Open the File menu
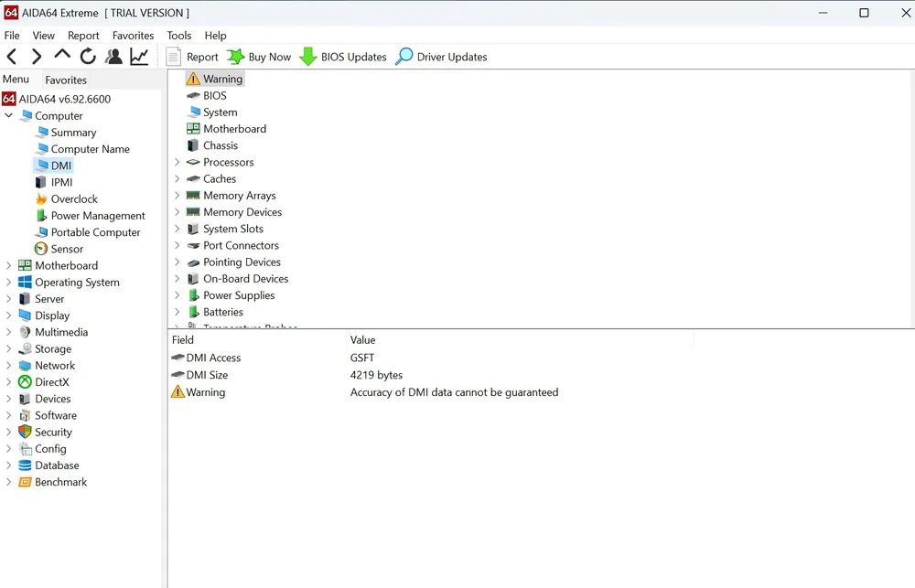This screenshot has height=588, width=915. [12, 36]
